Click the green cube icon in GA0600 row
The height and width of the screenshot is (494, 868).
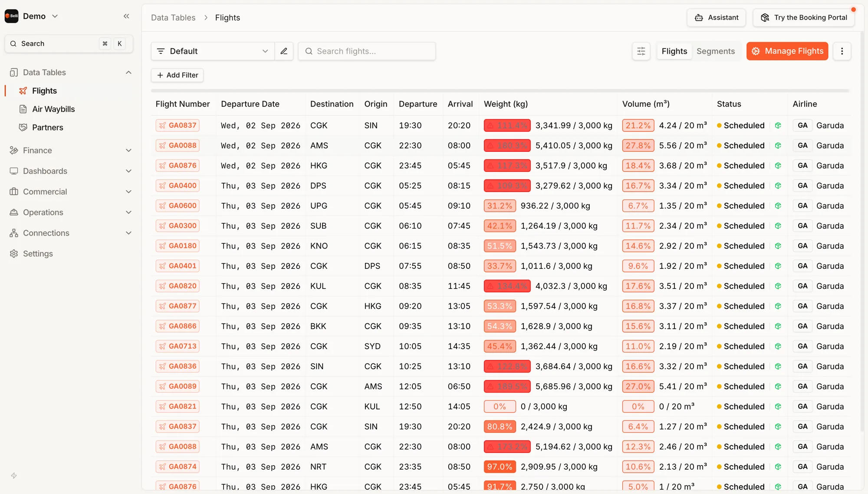778,206
